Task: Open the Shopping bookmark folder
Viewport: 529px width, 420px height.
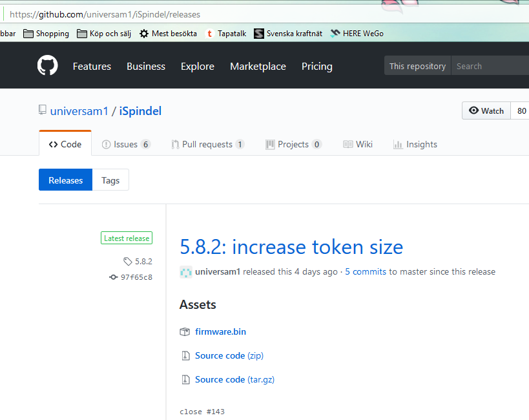Action: [47, 34]
